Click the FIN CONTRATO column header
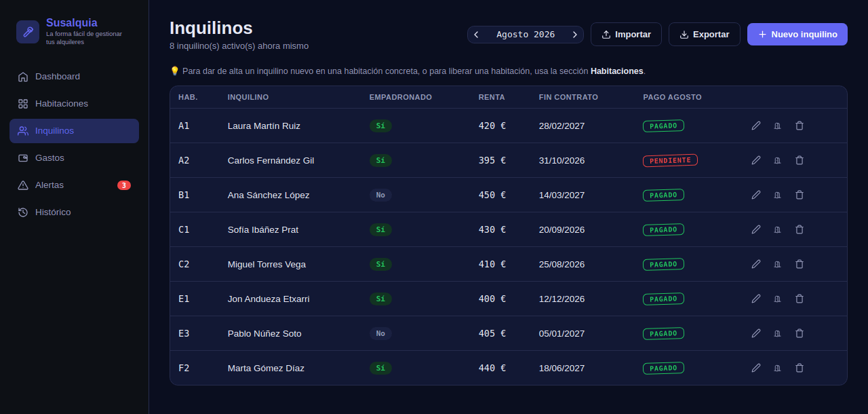This screenshot has height=414, width=868. 568,97
